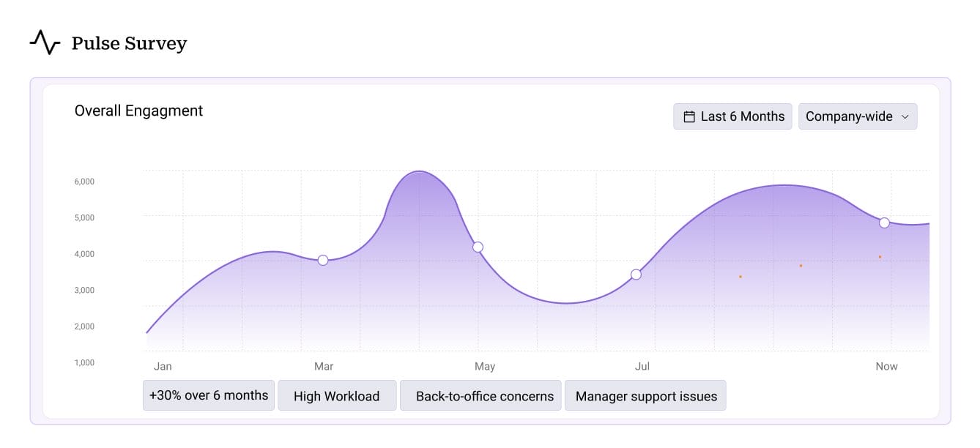Viewport: 980px width, 448px height.
Task: Select the May data point marker
Action: tap(479, 246)
